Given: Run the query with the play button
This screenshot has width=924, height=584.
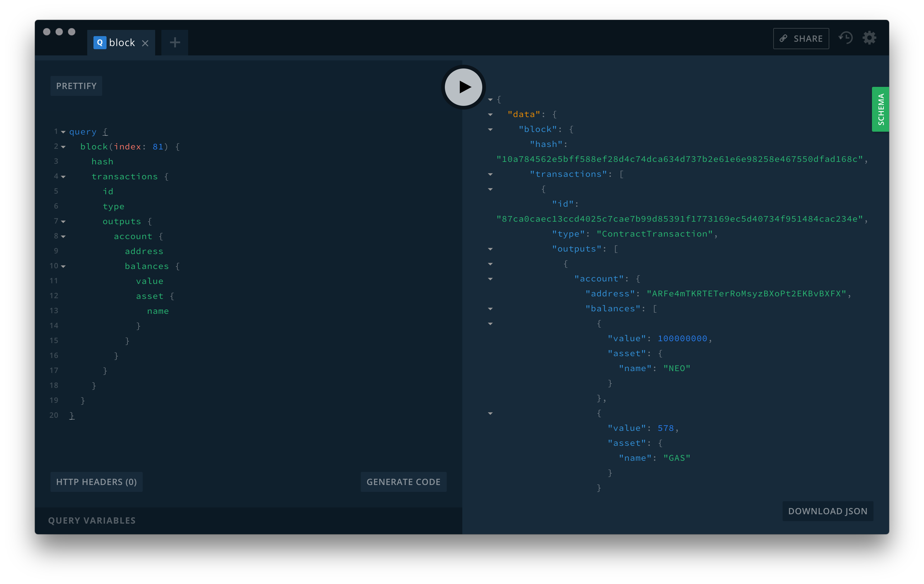Looking at the screenshot, I should click(x=463, y=87).
